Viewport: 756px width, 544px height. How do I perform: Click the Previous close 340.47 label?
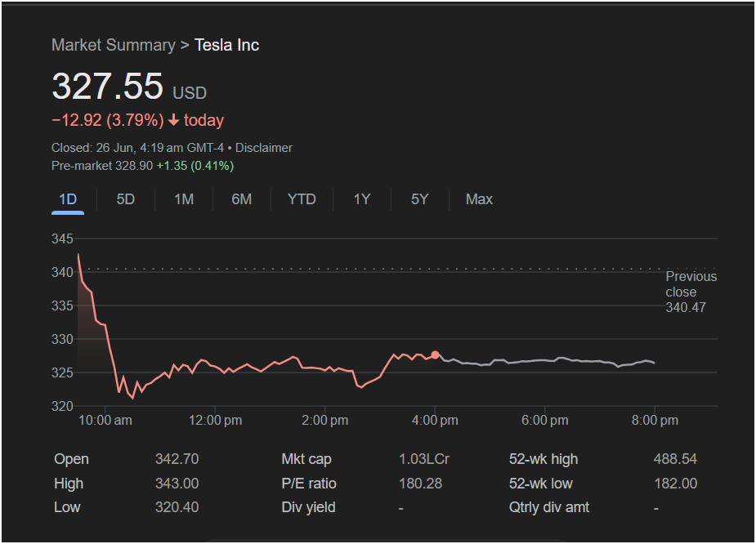click(691, 292)
